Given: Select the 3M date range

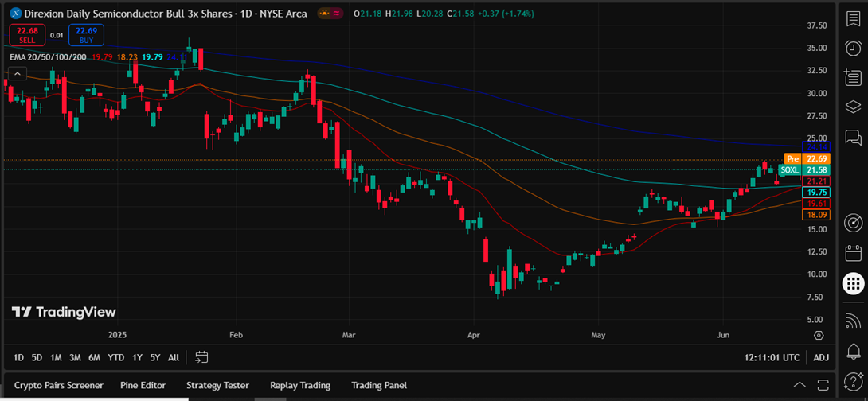Looking at the screenshot, I should 75,358.
